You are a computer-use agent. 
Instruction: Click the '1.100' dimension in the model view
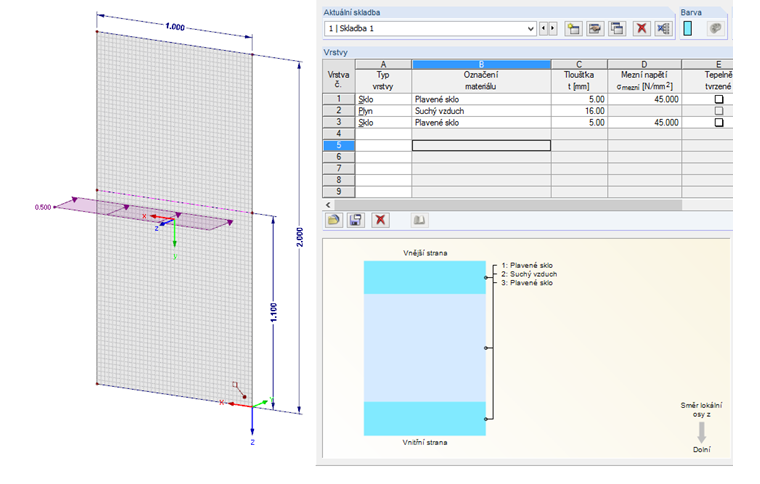(274, 312)
